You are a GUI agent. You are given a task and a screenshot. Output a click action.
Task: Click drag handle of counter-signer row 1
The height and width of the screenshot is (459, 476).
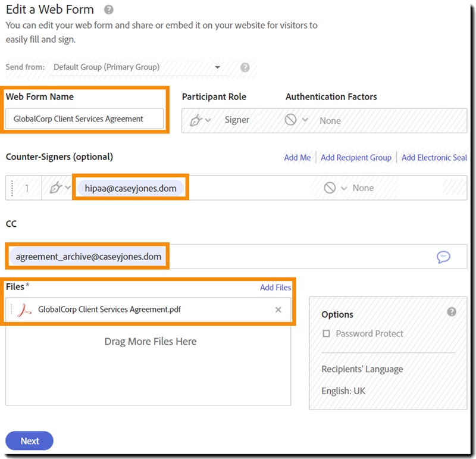coord(12,188)
